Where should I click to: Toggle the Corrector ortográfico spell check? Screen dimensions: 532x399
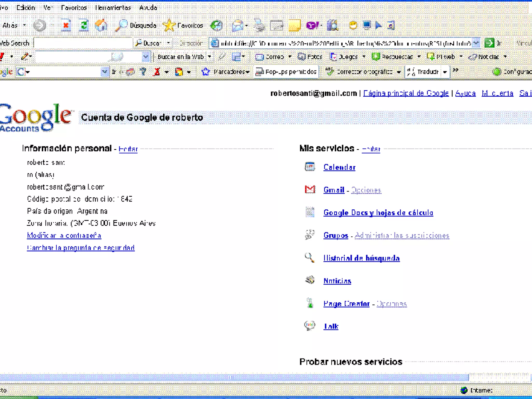tap(360, 72)
